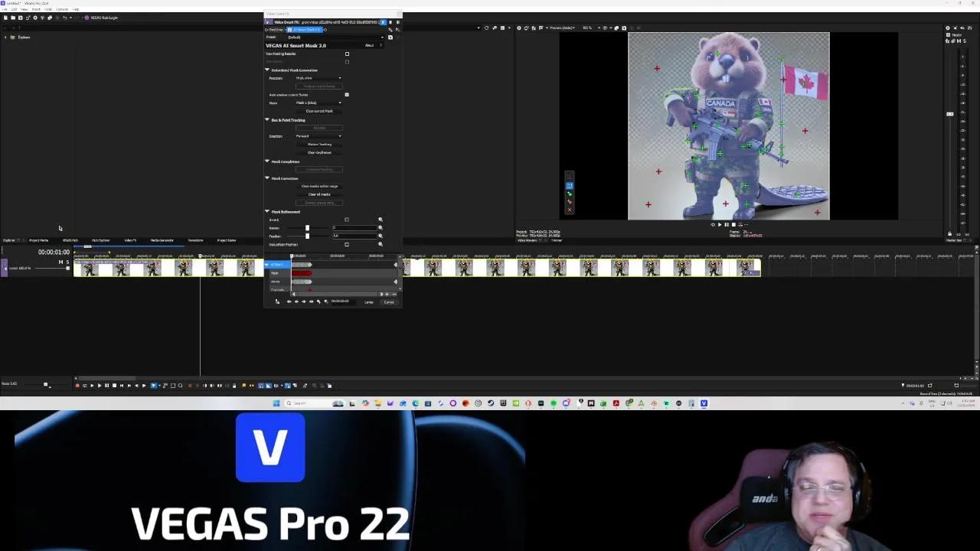Image resolution: width=980 pixels, height=551 pixels.
Task: Start recording on the transport bar
Action: point(77,385)
